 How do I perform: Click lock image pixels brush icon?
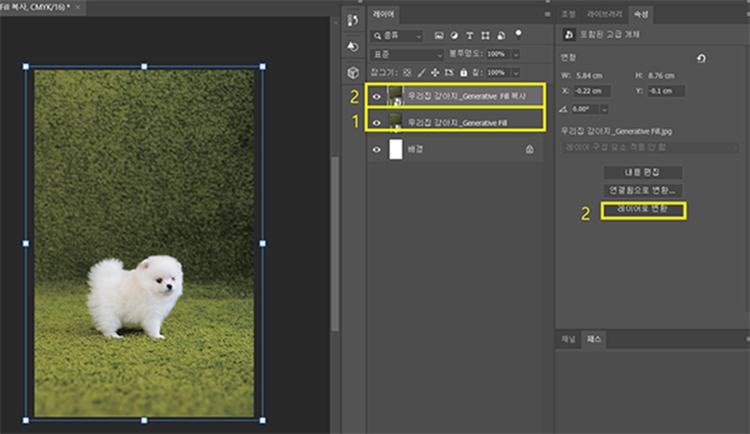coord(421,72)
